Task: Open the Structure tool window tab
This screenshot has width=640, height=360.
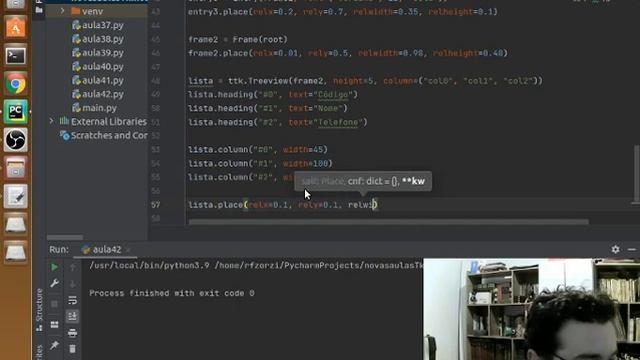Action: pyautogui.click(x=39, y=309)
